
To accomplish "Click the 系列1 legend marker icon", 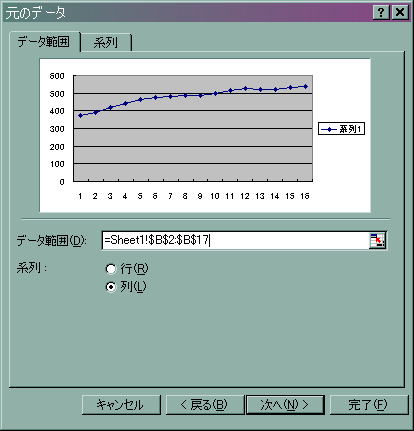I will point(329,129).
